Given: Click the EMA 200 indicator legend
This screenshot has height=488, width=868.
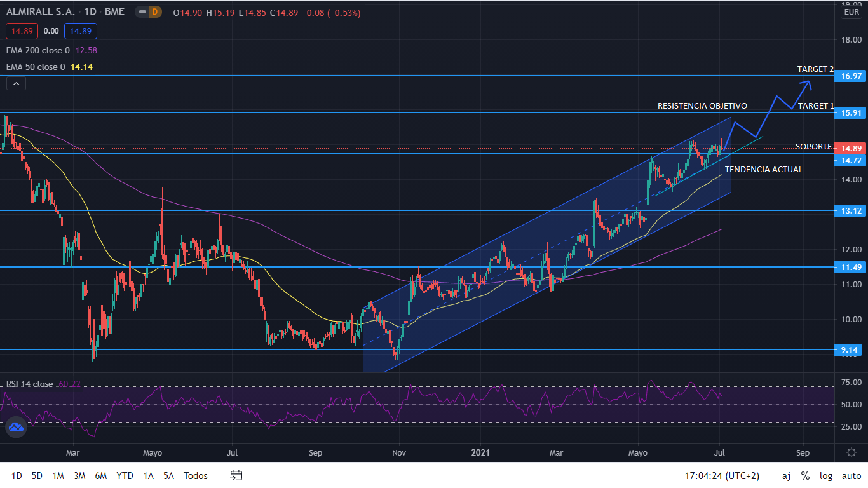Looking at the screenshot, I should pyautogui.click(x=37, y=50).
